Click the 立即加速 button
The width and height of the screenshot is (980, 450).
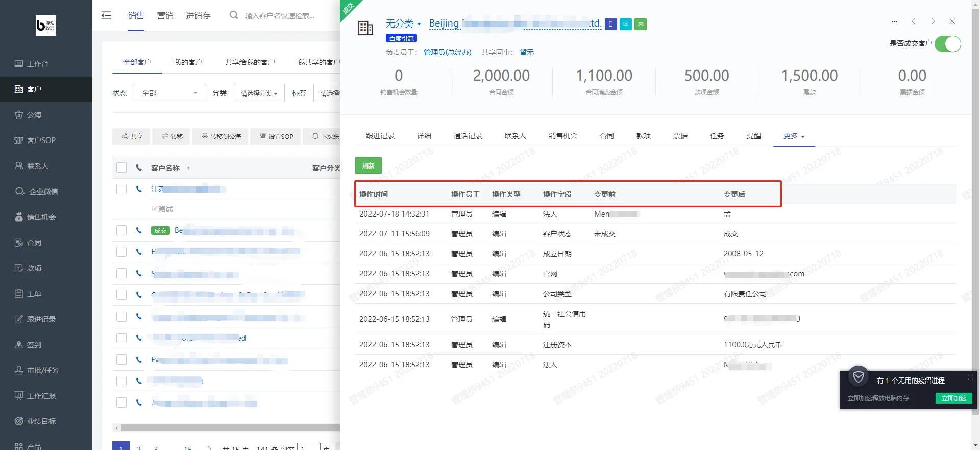point(954,398)
